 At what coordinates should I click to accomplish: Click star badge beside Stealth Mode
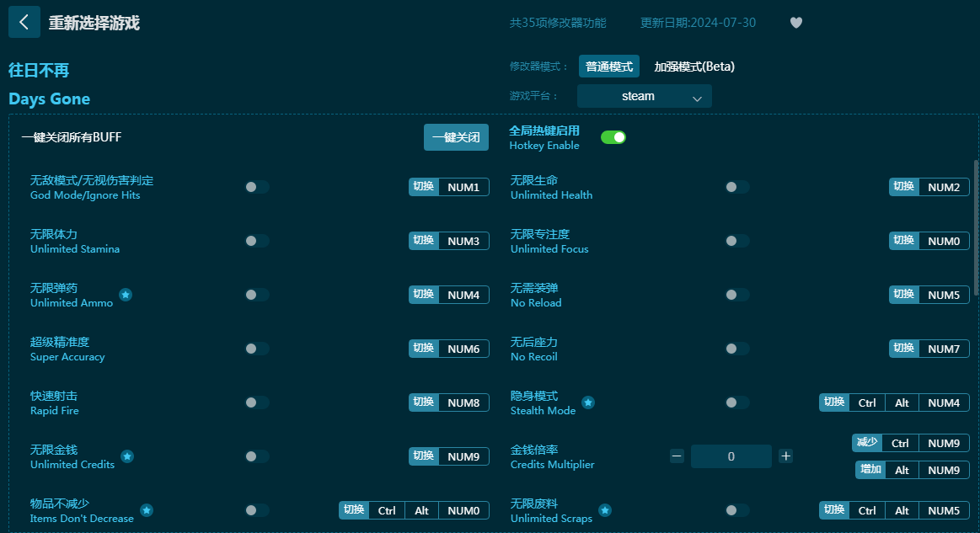[588, 403]
